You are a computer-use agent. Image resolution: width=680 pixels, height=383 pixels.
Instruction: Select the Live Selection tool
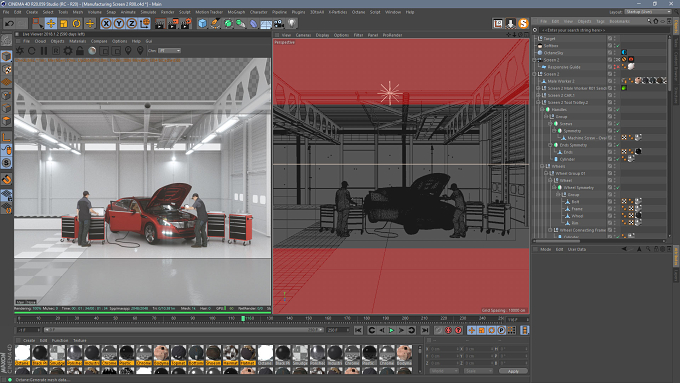click(38, 23)
